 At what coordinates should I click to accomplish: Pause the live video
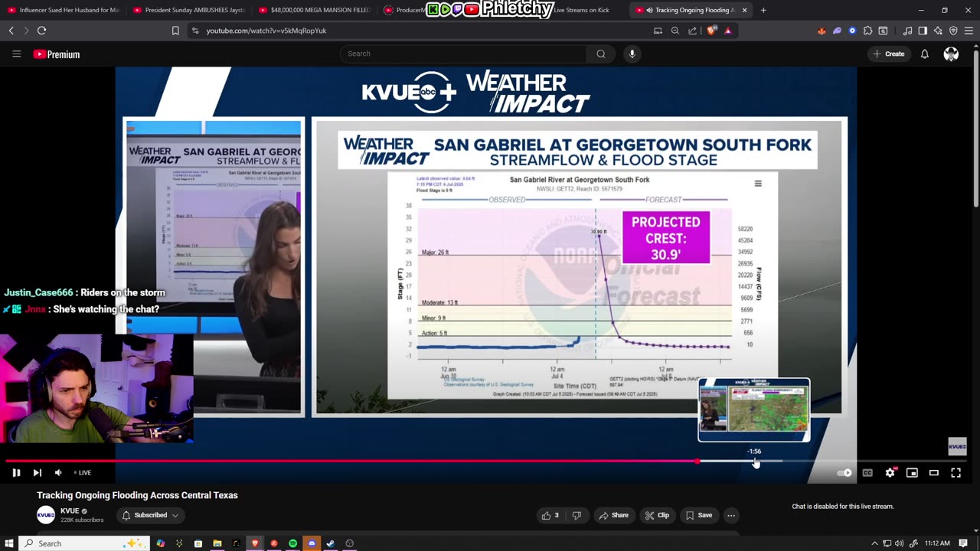(15, 473)
